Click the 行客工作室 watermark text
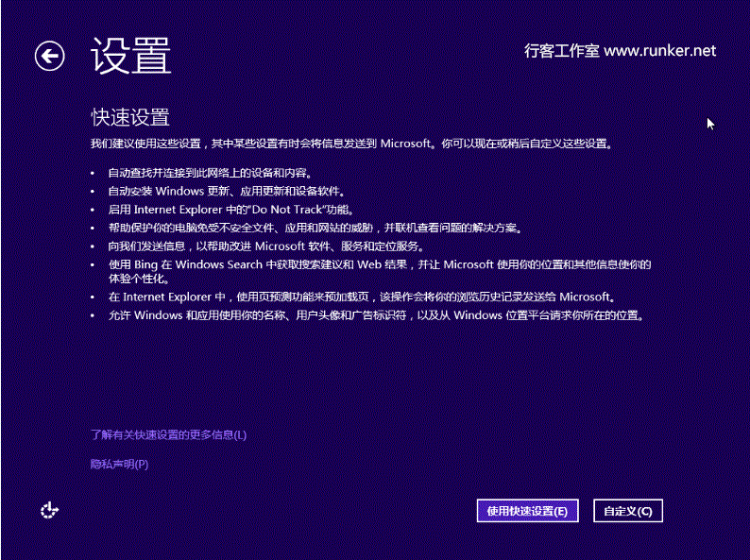This screenshot has width=750, height=560. [561, 51]
